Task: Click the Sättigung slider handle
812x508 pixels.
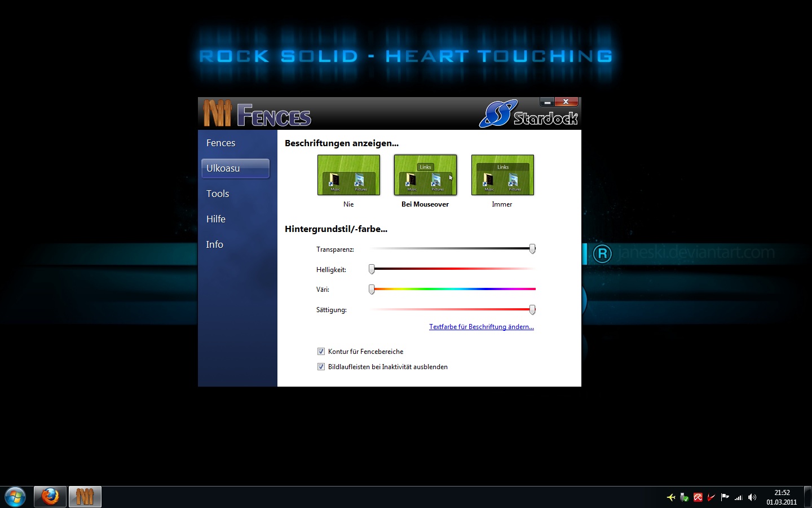Action: (532, 309)
